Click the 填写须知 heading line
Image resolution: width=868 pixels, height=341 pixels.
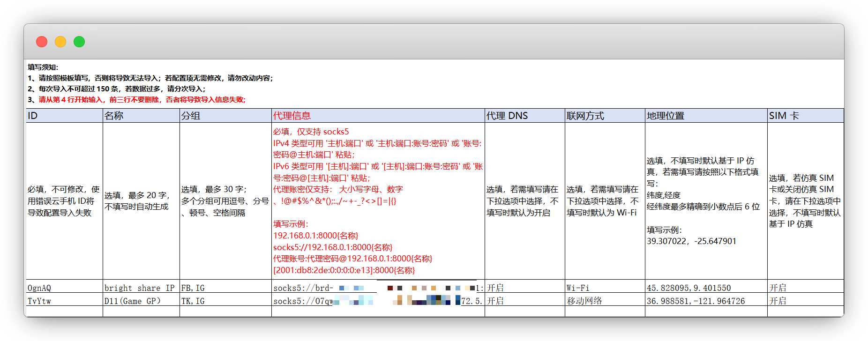(x=43, y=67)
